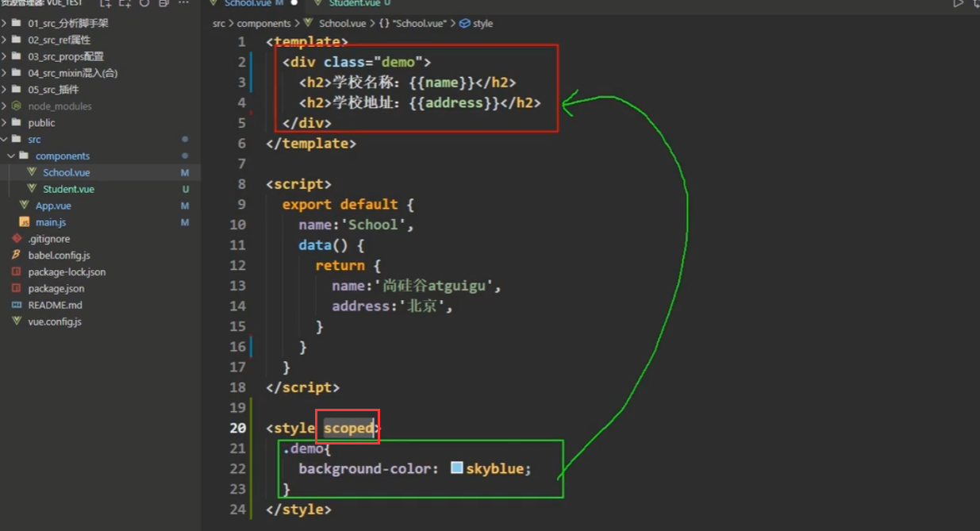Open babel.config.js via its Babel icon

pos(16,256)
